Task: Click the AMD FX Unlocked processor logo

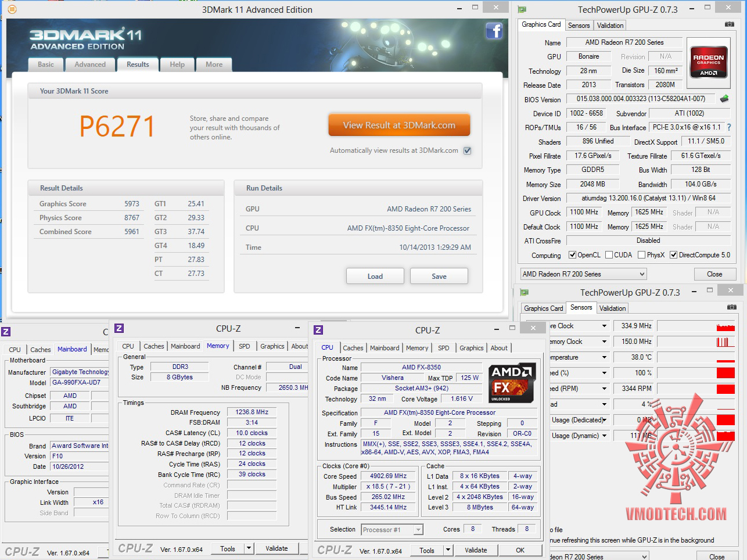Action: pyautogui.click(x=511, y=383)
